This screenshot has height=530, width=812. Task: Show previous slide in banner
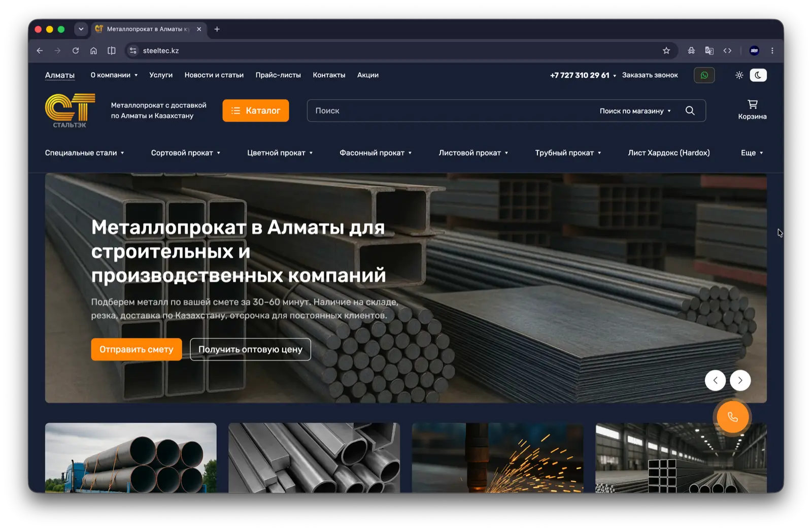coord(715,380)
